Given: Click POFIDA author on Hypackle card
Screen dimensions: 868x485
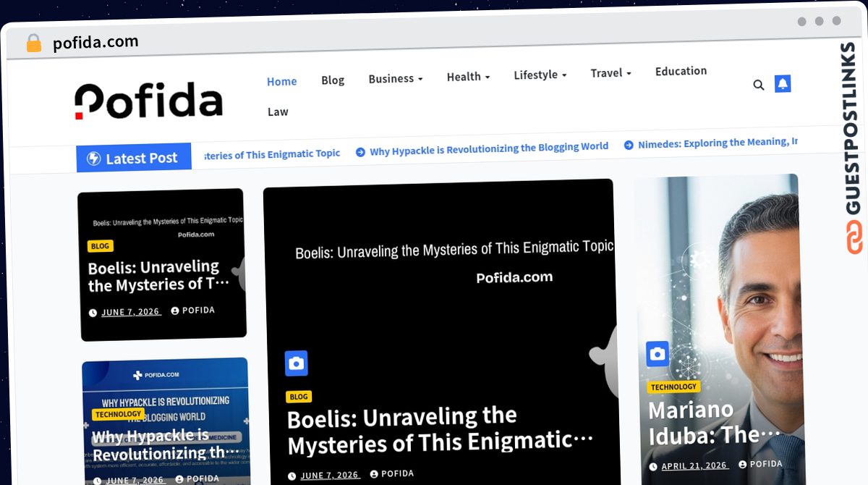Looking at the screenshot, I should click(203, 478).
